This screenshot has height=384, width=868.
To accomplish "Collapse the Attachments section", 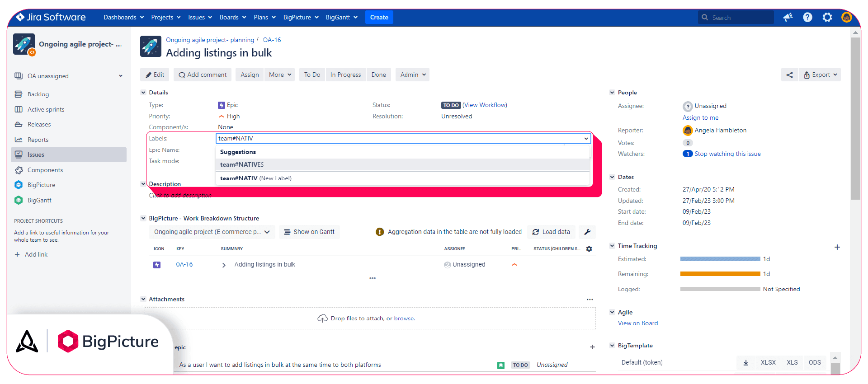I will point(143,299).
